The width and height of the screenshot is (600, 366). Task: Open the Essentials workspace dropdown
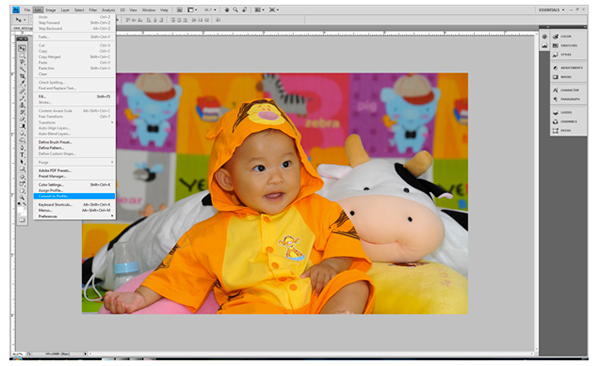click(551, 10)
